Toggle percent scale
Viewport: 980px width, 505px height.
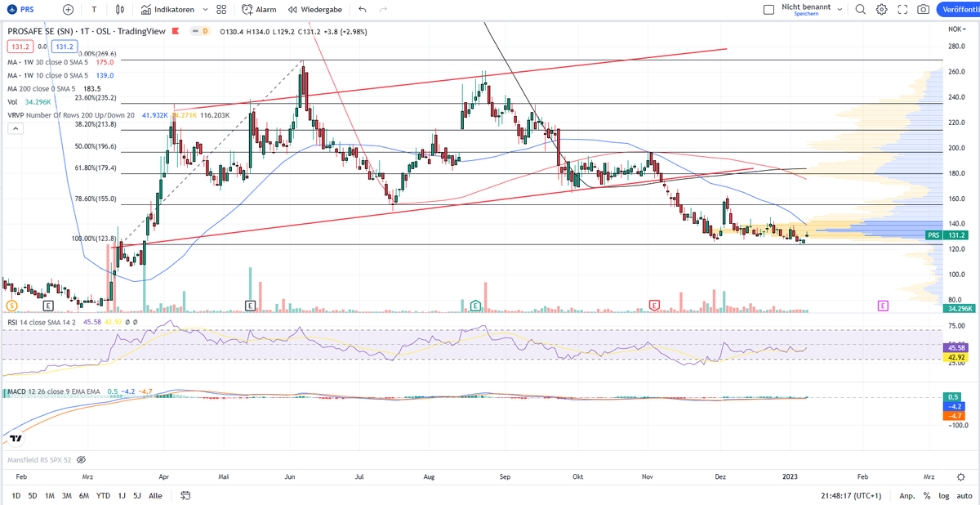[x=927, y=495]
